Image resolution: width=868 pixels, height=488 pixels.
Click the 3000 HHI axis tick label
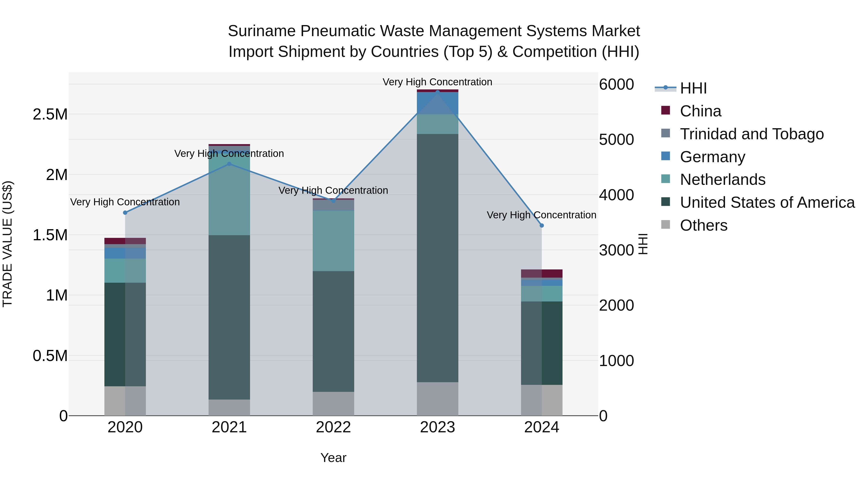(x=617, y=250)
